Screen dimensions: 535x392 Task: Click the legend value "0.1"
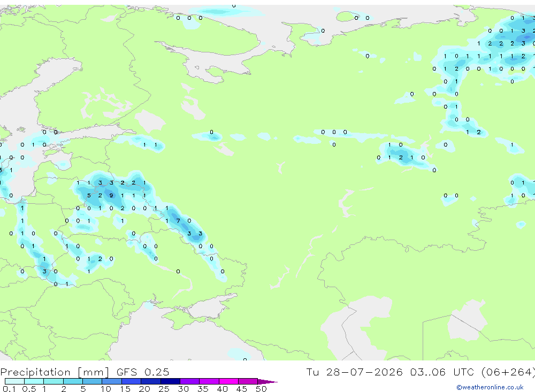click(x=9, y=389)
